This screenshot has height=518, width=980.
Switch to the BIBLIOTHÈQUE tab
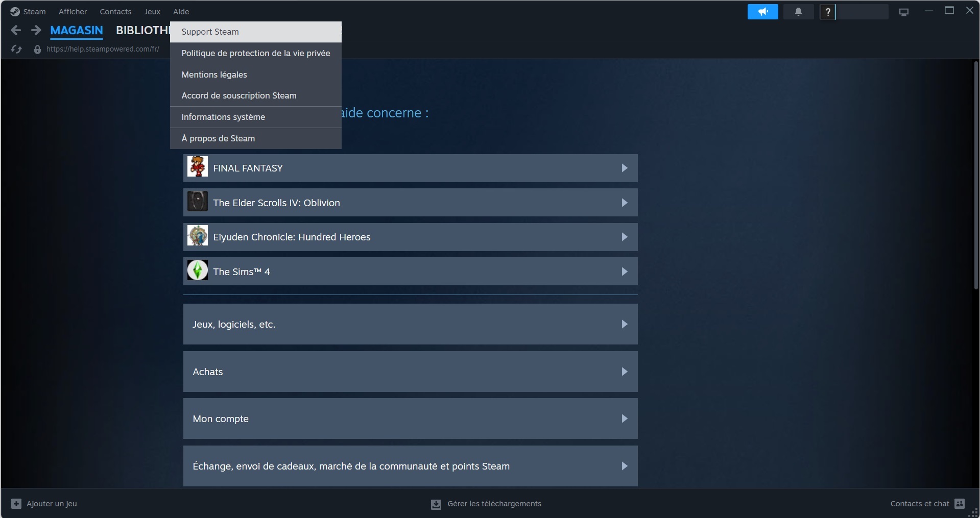[143, 30]
